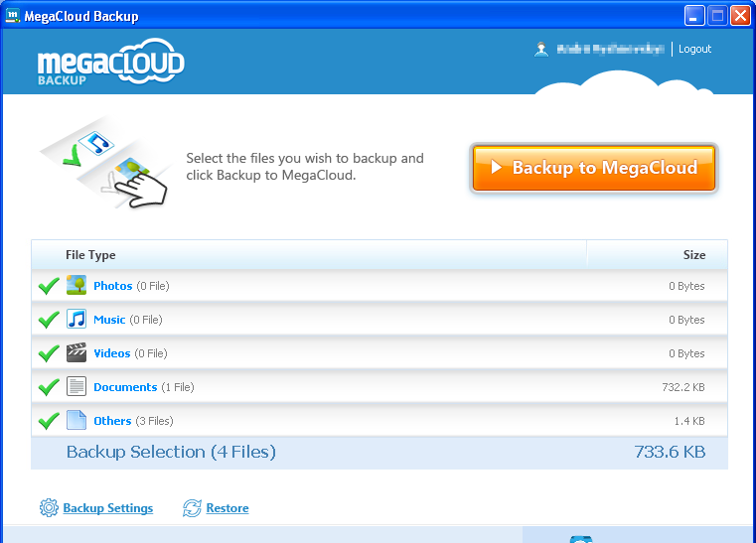Image resolution: width=756 pixels, height=543 pixels.
Task: Click the Videos clapperboard icon
Action: click(x=76, y=352)
